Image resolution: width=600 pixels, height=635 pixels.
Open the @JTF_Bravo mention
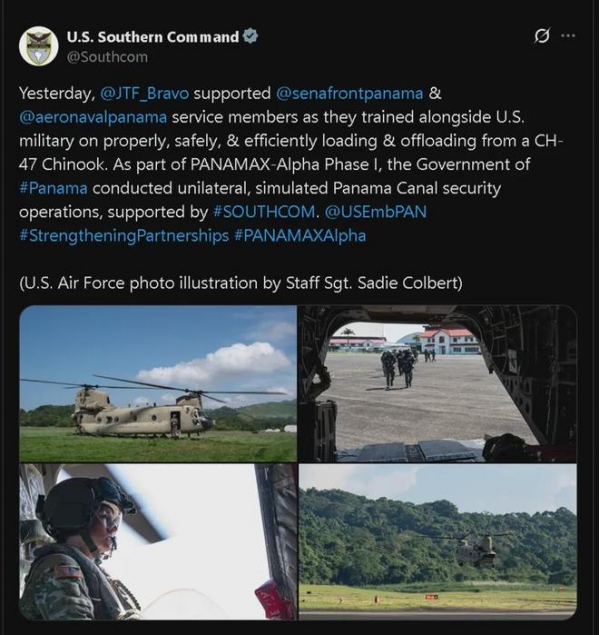pos(144,94)
